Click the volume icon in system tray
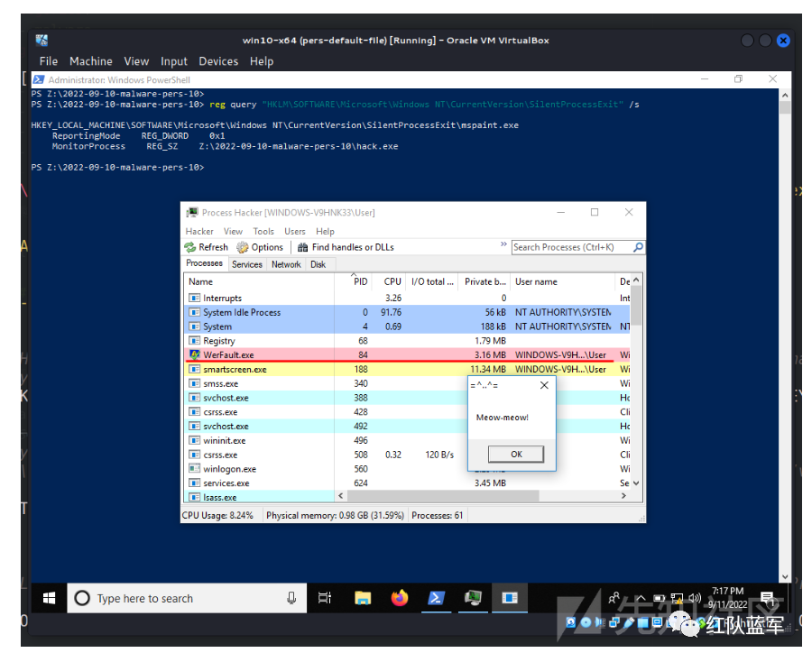The height and width of the screenshot is (662, 812). coord(695,598)
